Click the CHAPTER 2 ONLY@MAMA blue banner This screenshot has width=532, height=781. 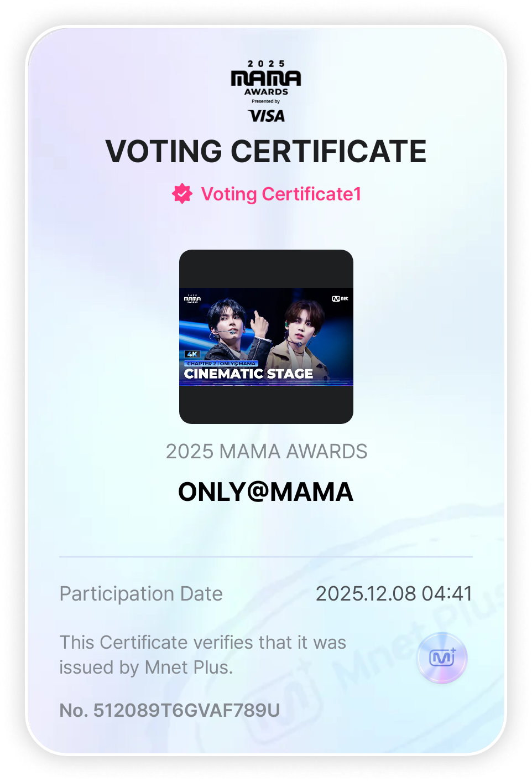221,364
